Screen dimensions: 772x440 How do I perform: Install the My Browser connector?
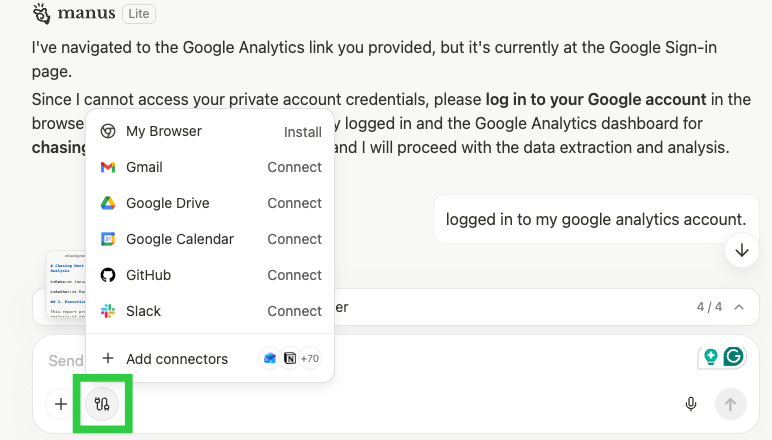pyautogui.click(x=302, y=132)
